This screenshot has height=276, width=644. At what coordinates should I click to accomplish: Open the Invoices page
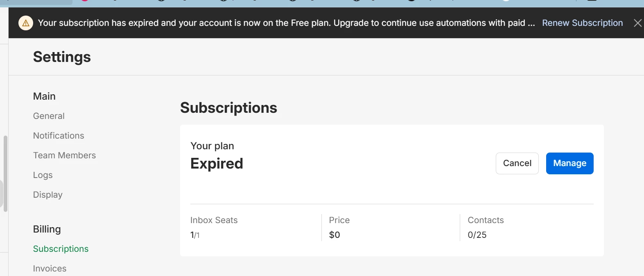50,269
